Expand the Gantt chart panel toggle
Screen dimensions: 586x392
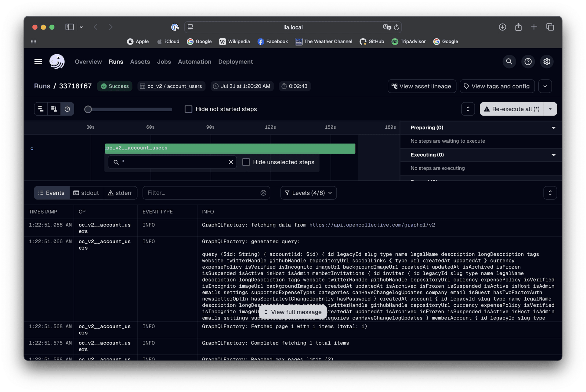(468, 109)
